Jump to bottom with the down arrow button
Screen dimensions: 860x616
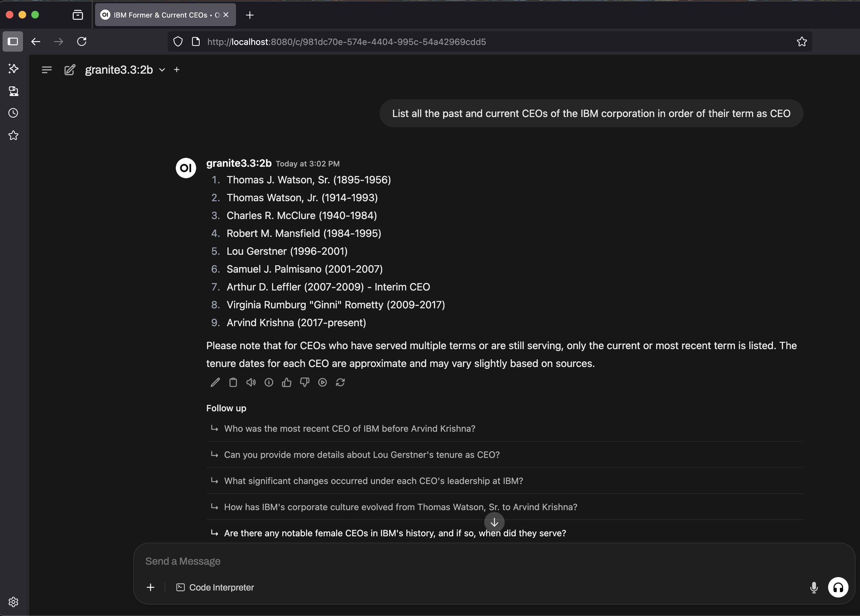[x=494, y=522]
